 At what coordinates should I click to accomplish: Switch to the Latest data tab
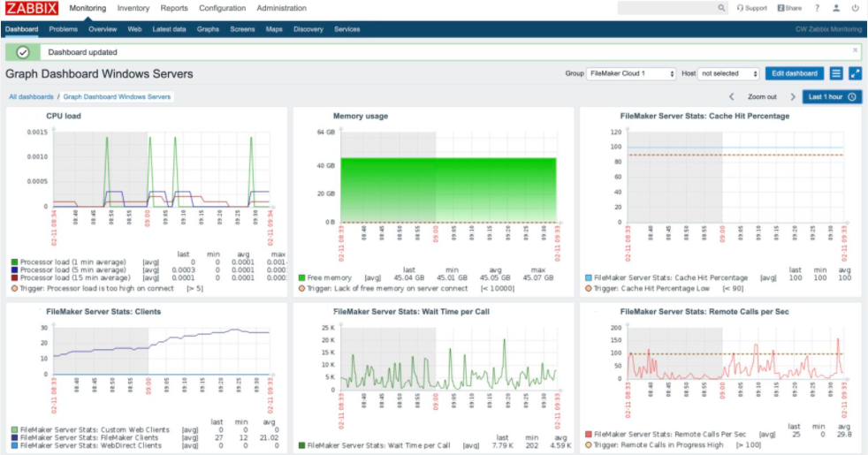[169, 29]
